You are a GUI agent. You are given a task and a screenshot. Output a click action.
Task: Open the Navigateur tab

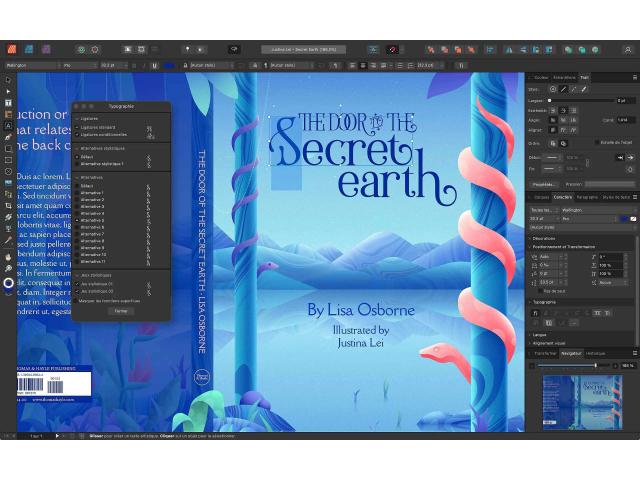click(571, 353)
